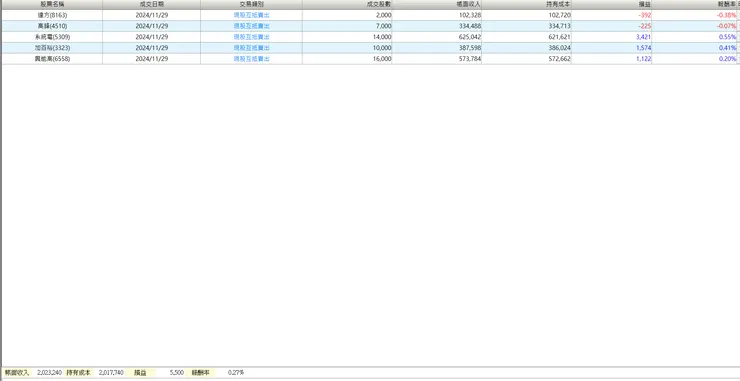740x381 pixels.
Task: Click the overall return rate 0.27%
Action: pos(236,373)
